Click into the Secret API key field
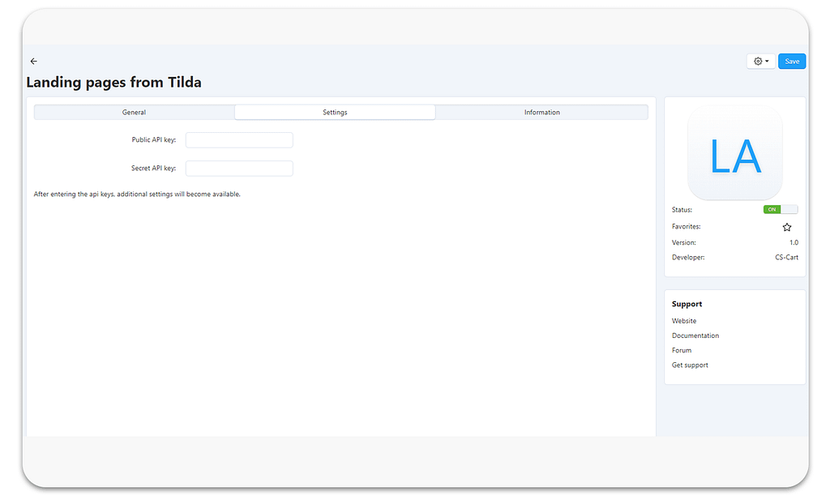This screenshot has width=830, height=504. 239,169
